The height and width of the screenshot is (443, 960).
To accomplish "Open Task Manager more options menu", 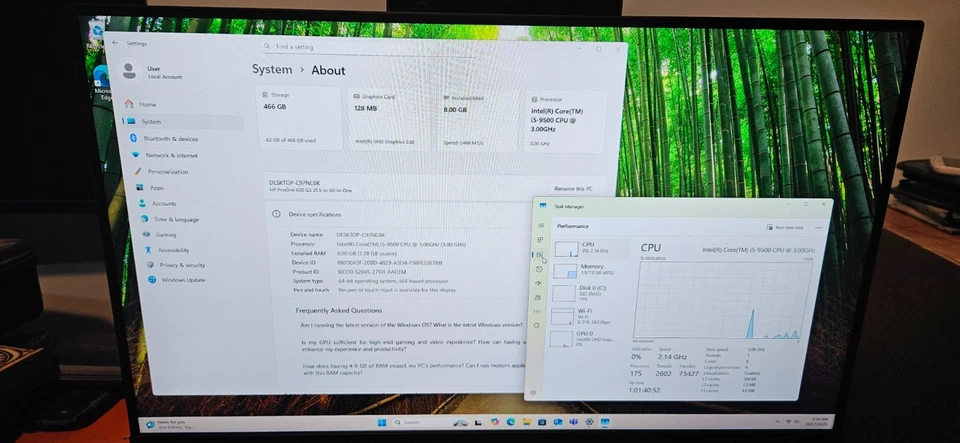I will pos(819,228).
